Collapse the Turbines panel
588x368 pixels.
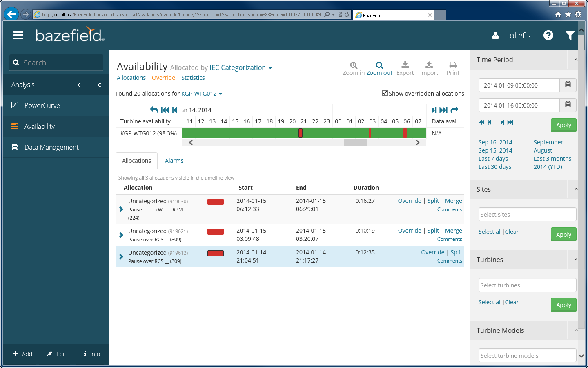(x=576, y=260)
